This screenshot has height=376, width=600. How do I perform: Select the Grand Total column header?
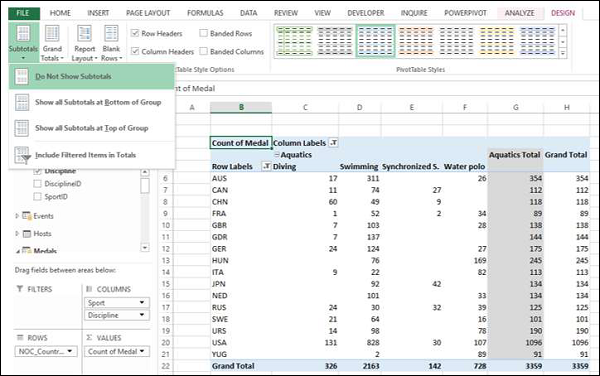pyautogui.click(x=566, y=155)
